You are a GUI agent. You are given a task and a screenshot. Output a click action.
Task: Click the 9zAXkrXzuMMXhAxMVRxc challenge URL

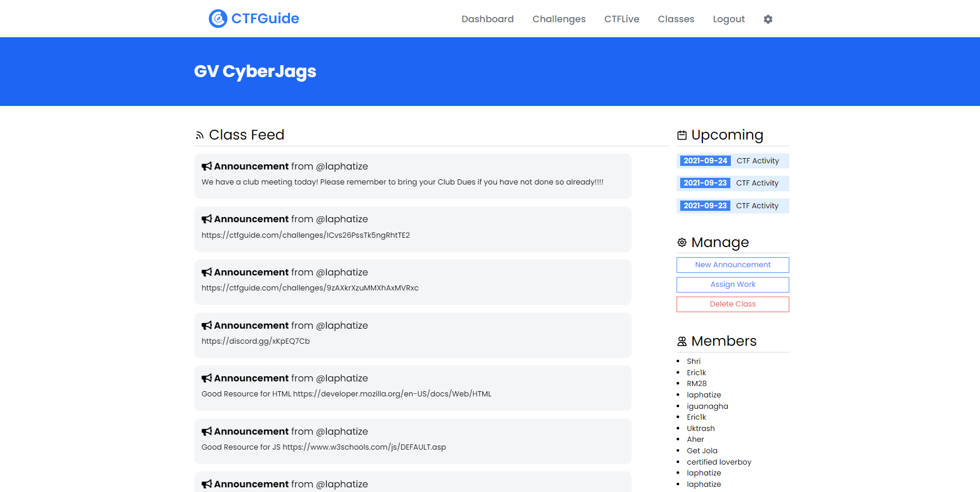click(310, 288)
